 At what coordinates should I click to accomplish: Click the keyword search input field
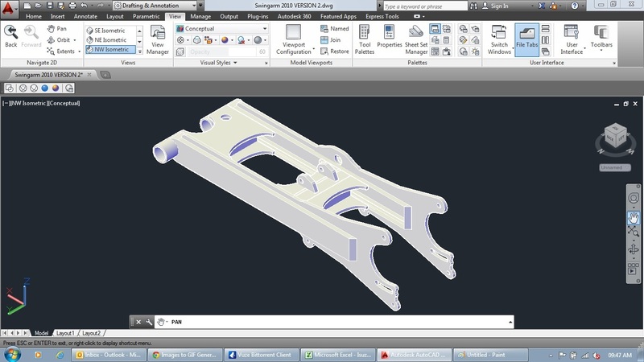click(x=425, y=6)
